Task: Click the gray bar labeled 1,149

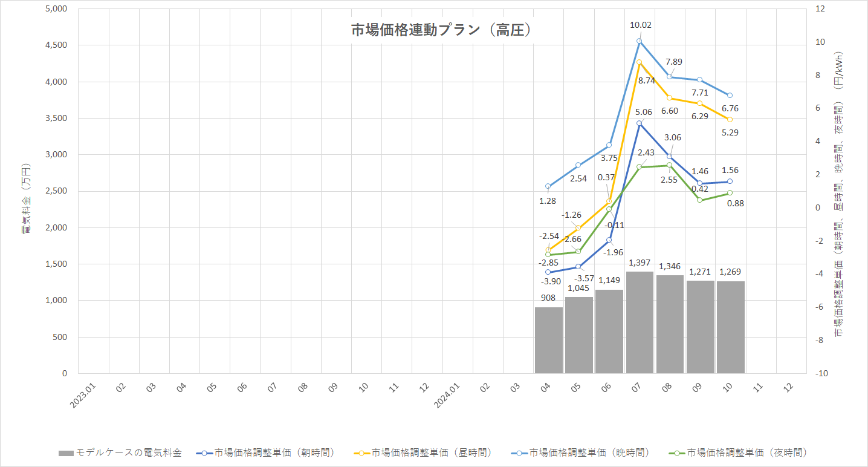Action: 609,331
